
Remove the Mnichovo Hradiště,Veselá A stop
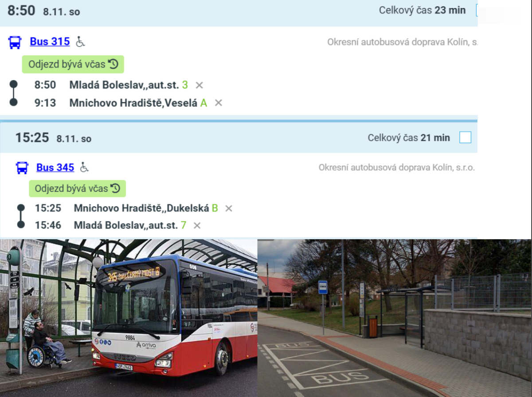tap(218, 103)
